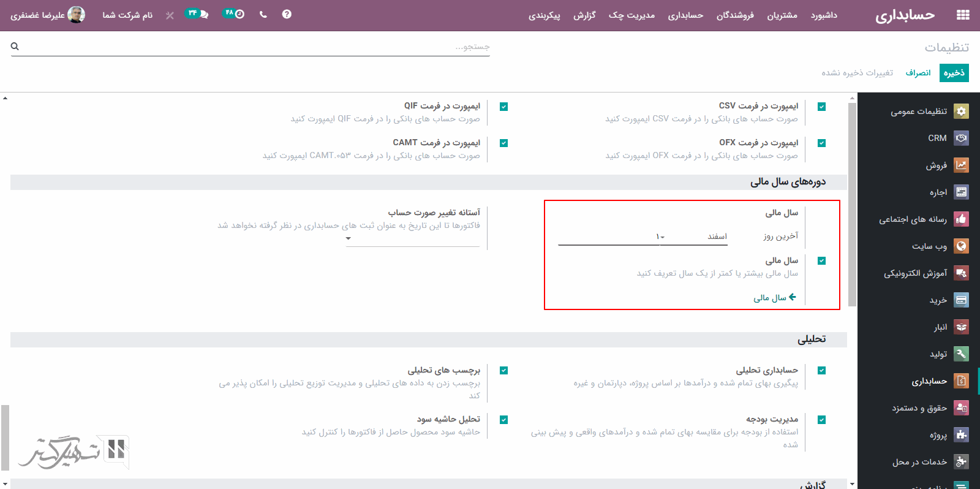Screen dimensions: 980x489
Task: Open نام شرکت شما company switcher
Action: [127, 15]
